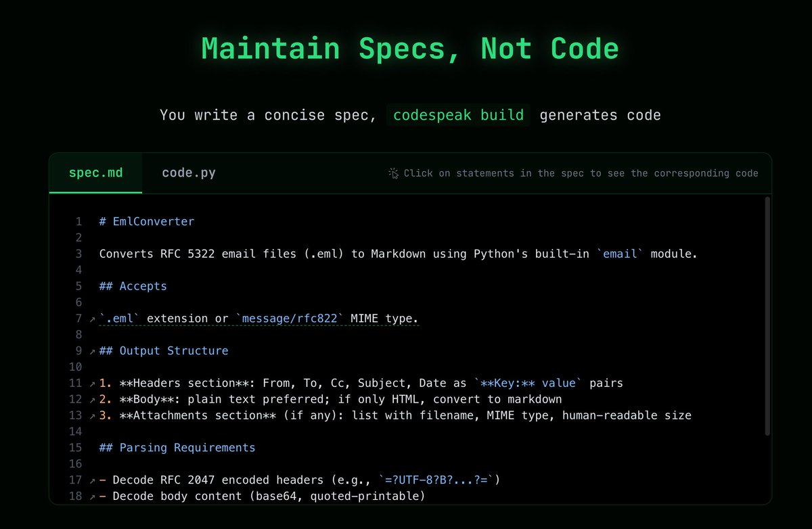
Task: Click the pointer icon beside the hint text
Action: (394, 173)
